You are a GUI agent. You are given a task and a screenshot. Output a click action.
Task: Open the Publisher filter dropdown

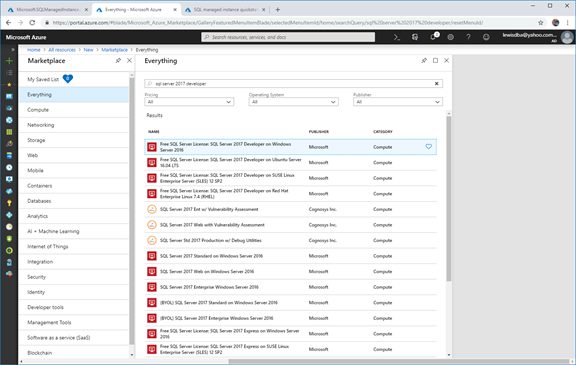pyautogui.click(x=398, y=102)
